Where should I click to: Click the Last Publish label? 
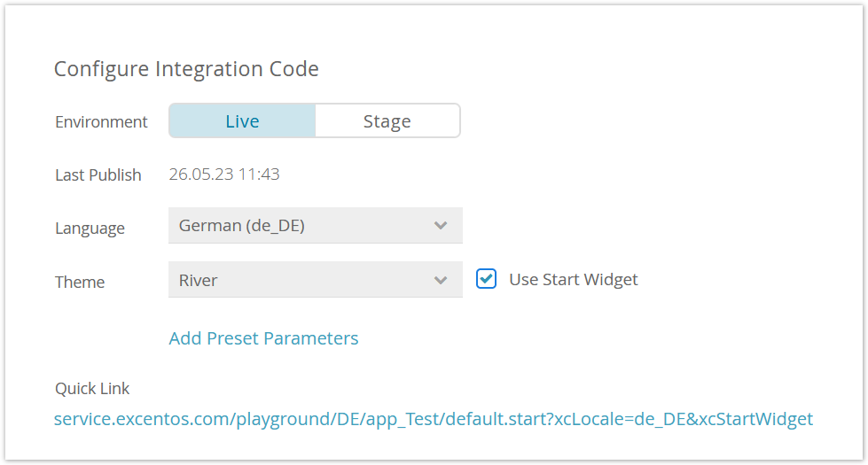click(98, 175)
